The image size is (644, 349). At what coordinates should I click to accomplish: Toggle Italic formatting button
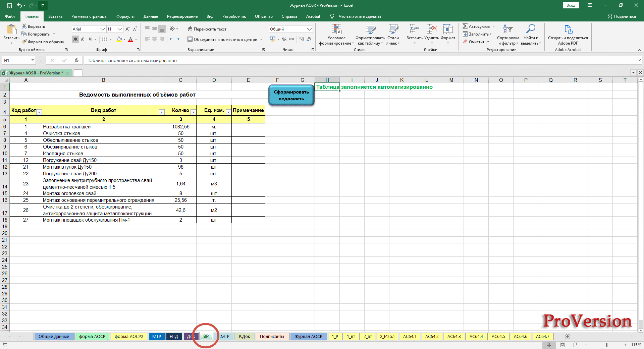83,39
